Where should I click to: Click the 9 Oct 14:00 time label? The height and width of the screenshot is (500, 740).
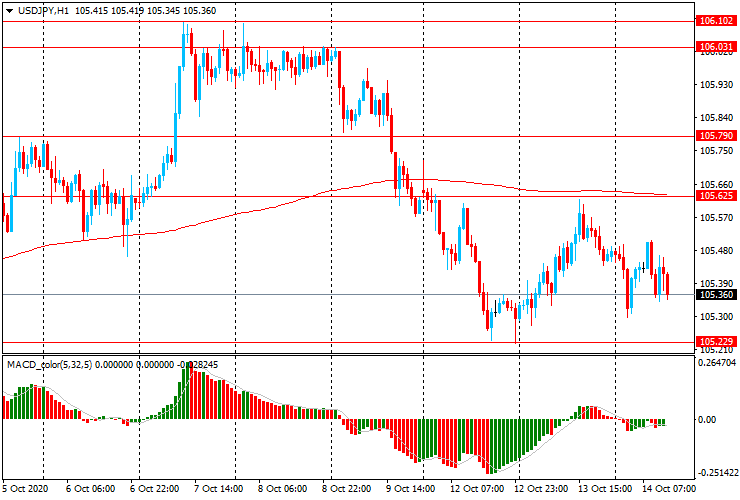coord(411,488)
